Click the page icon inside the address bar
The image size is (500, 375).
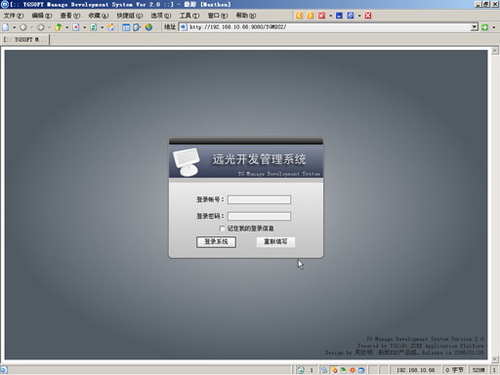(x=184, y=27)
